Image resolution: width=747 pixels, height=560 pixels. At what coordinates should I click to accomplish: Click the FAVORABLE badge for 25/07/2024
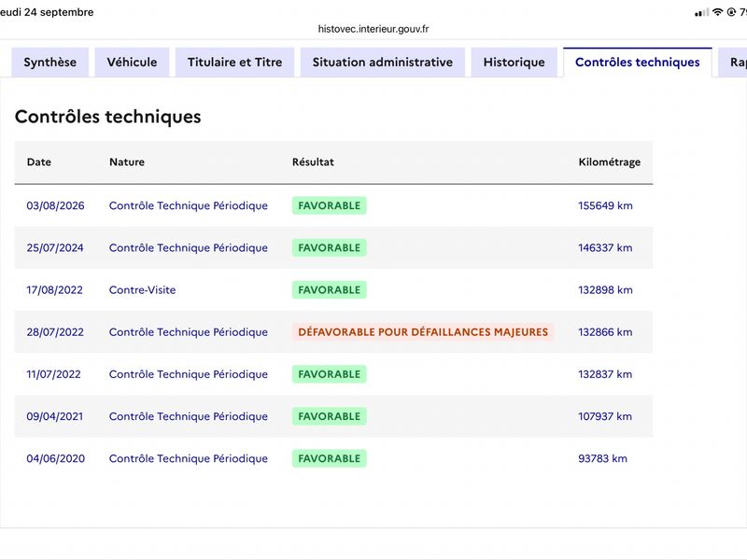[x=330, y=247]
